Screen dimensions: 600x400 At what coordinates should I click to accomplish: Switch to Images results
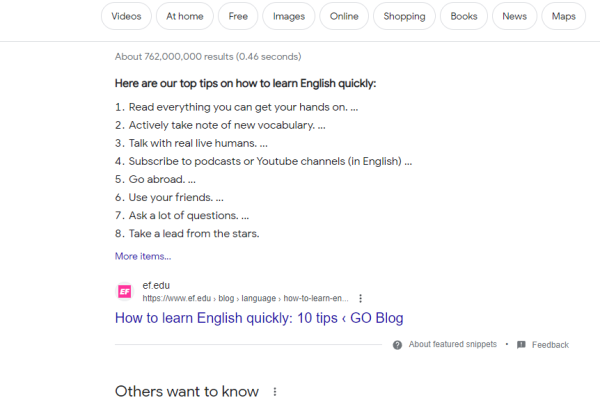point(289,16)
